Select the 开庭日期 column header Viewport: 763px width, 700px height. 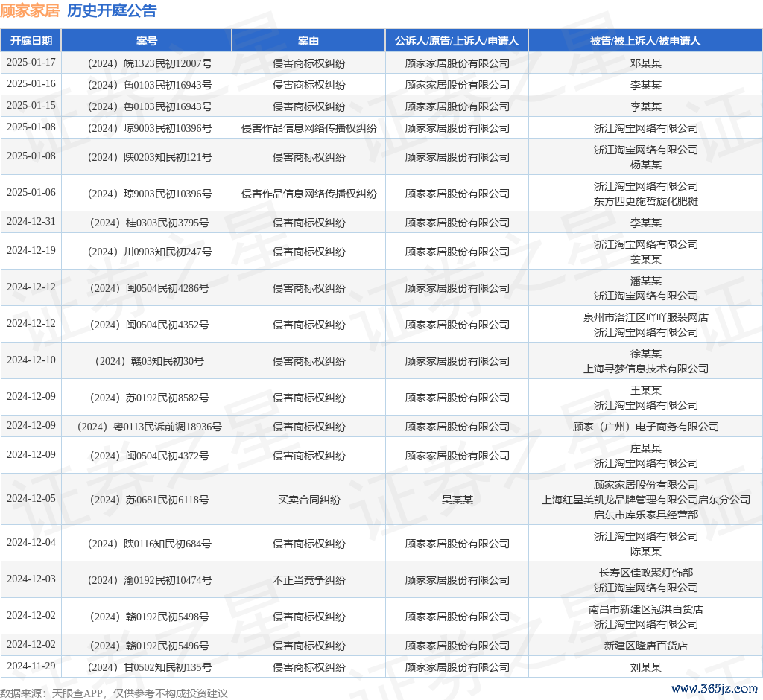click(31, 41)
